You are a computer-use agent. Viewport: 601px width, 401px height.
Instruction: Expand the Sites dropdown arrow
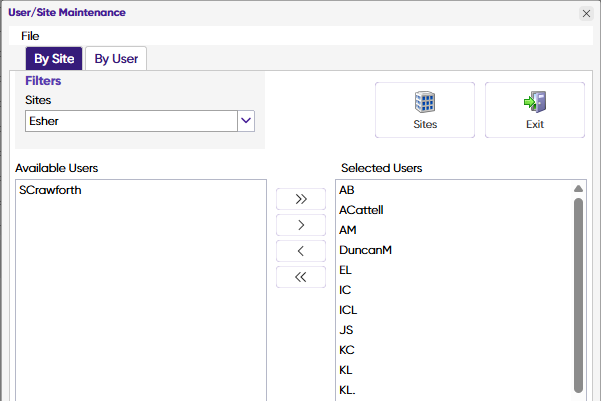[x=246, y=121]
